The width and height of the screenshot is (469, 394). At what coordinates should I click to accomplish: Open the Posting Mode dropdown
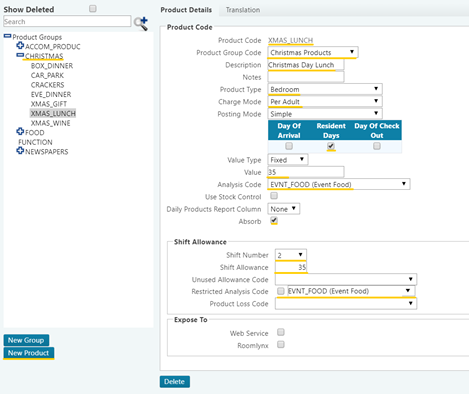(325, 114)
